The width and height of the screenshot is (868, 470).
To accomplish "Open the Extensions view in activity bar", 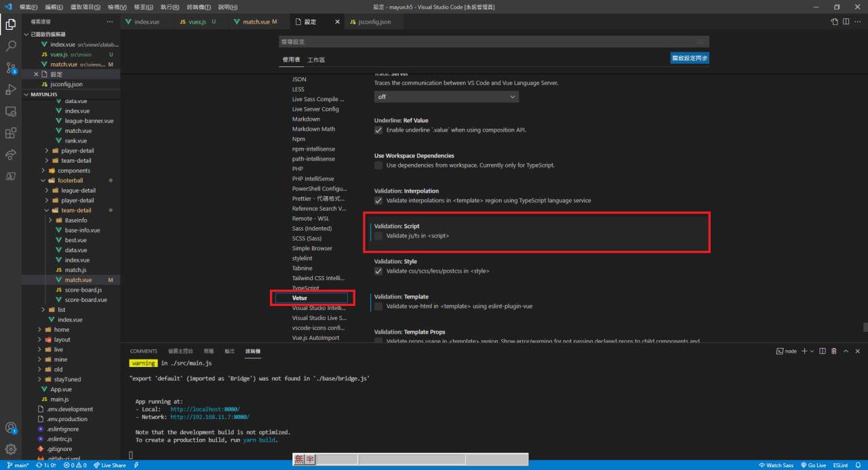I will tap(11, 133).
